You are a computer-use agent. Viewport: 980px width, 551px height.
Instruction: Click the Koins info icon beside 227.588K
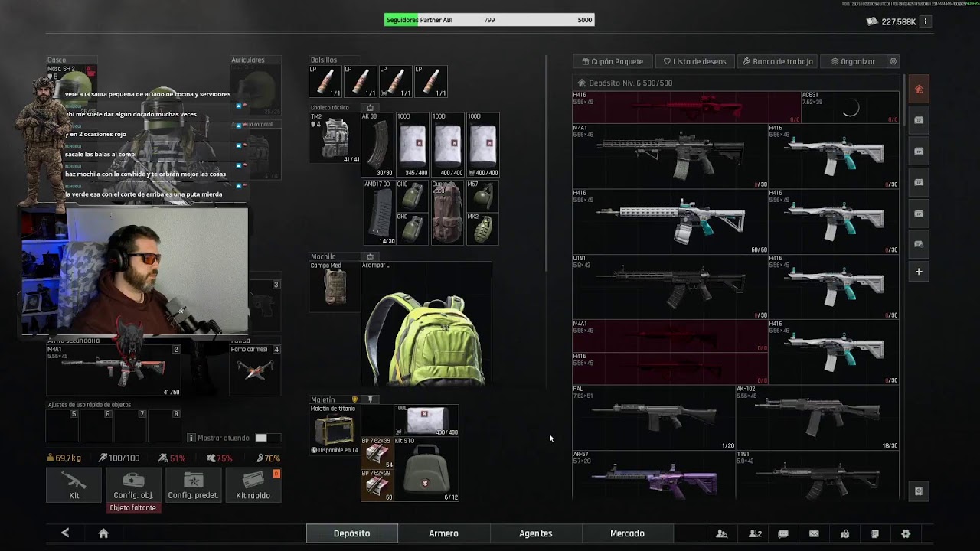[x=926, y=21]
